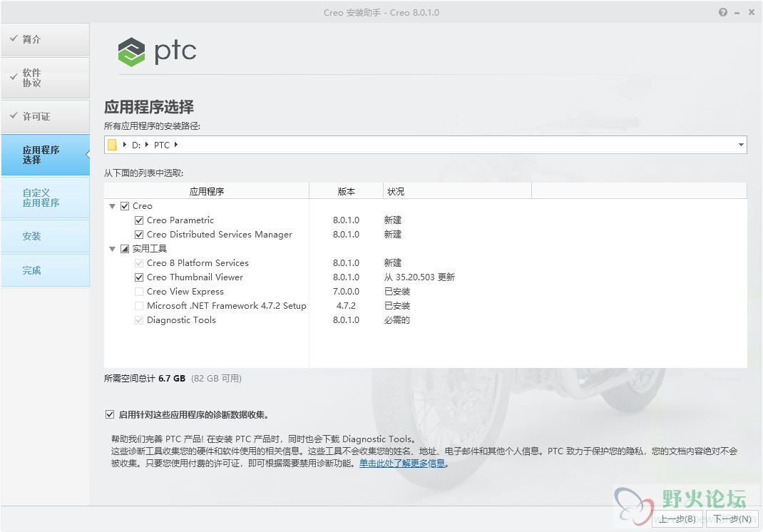Image resolution: width=763 pixels, height=532 pixels.
Task: Collapse the 实用工具 tree group
Action: coord(113,249)
